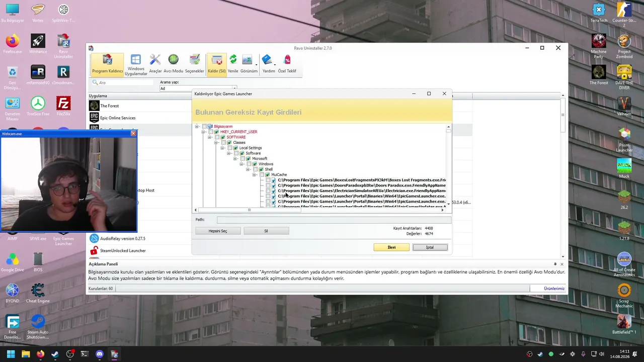644x362 pixels.
Task: Open Windows Uygulamalar in Revo toolbar
Action: click(x=135, y=65)
